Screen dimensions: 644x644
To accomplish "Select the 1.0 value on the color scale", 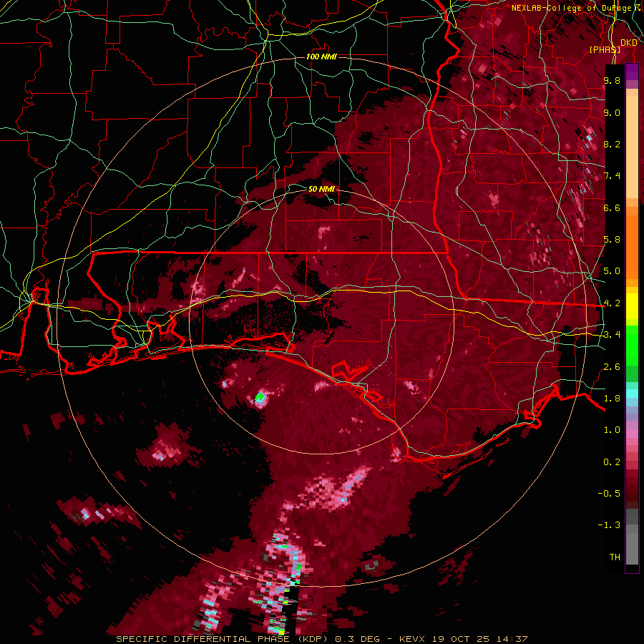I will (612, 430).
